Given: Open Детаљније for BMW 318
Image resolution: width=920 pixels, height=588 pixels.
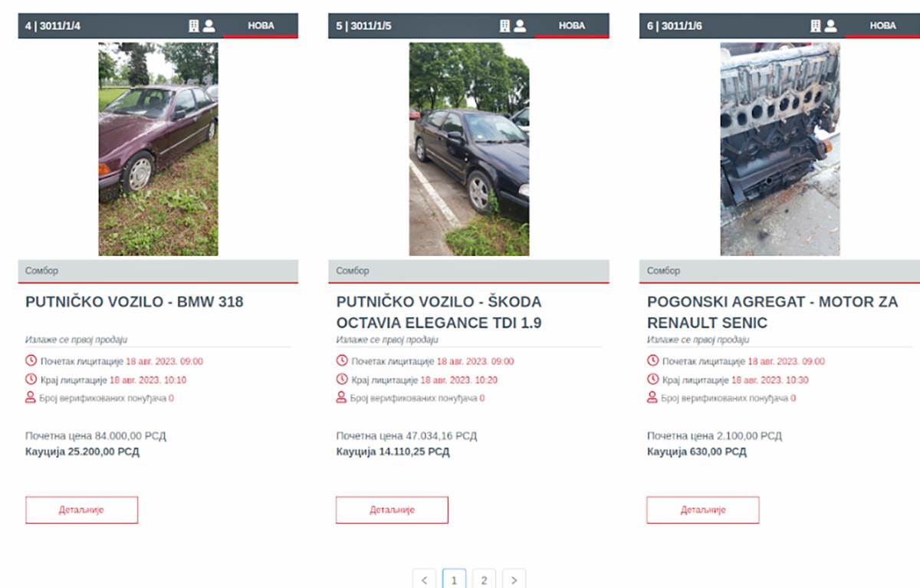Looking at the screenshot, I should pyautogui.click(x=81, y=510).
